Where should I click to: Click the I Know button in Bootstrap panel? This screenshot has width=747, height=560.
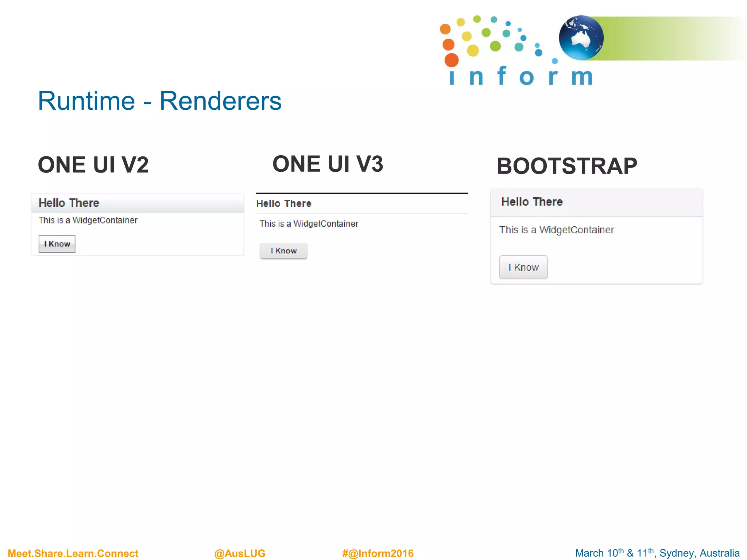523,267
